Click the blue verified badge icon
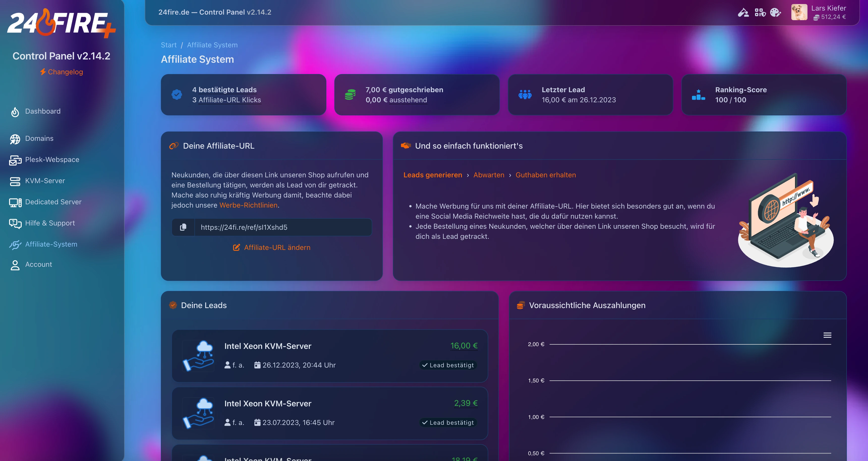This screenshot has height=461, width=868. point(177,94)
